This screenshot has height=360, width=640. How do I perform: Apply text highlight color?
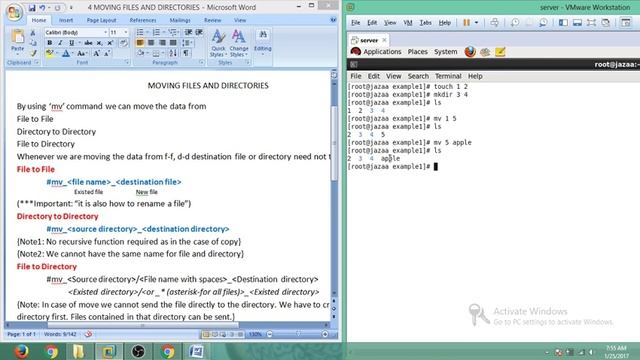coord(49,53)
